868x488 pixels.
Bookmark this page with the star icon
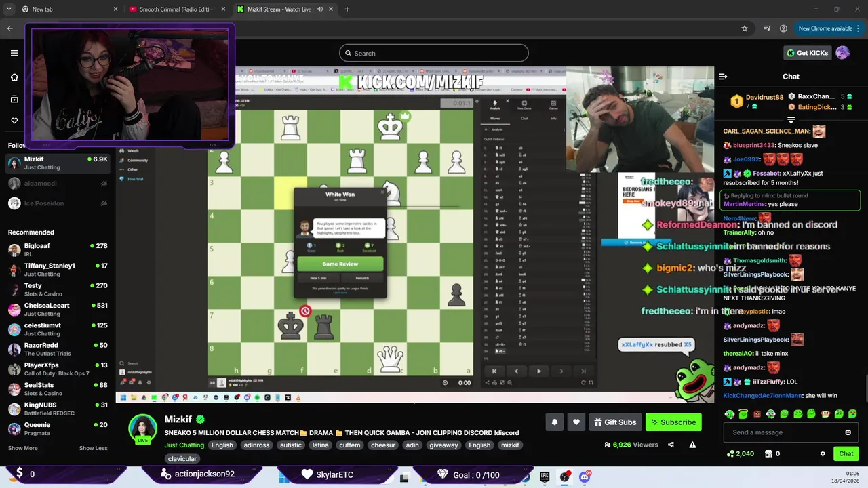click(745, 28)
